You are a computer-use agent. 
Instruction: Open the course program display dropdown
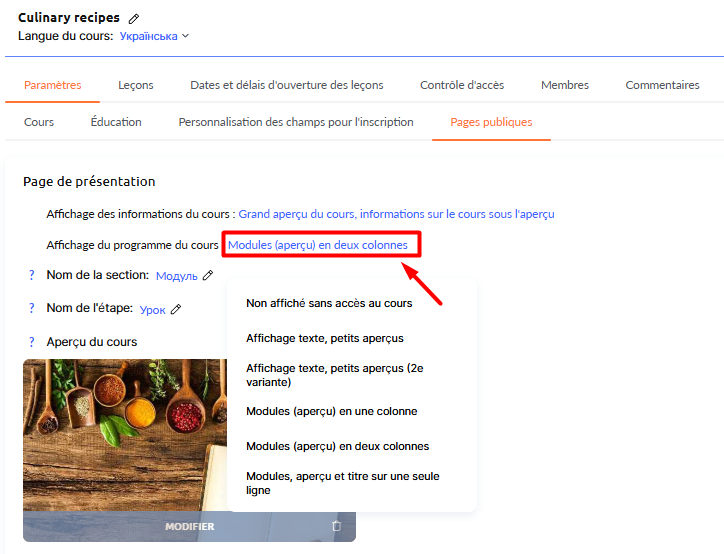click(318, 245)
